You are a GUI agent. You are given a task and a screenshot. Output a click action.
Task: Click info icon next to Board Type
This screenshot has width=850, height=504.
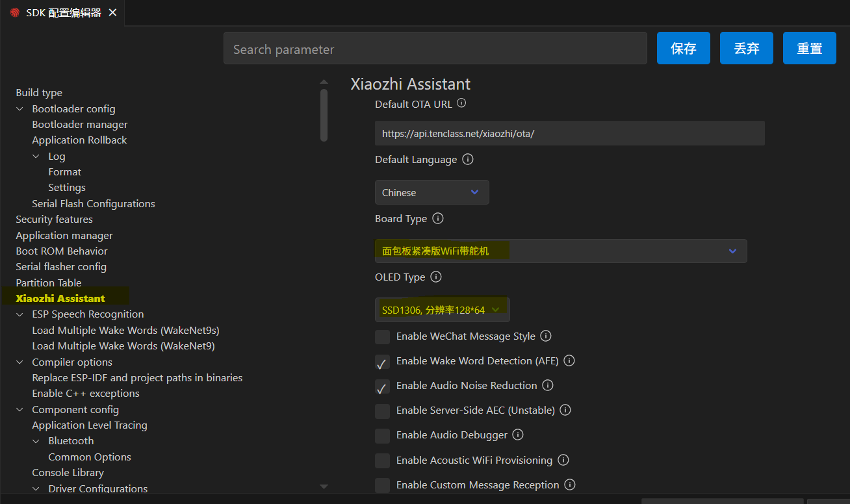tap(437, 218)
